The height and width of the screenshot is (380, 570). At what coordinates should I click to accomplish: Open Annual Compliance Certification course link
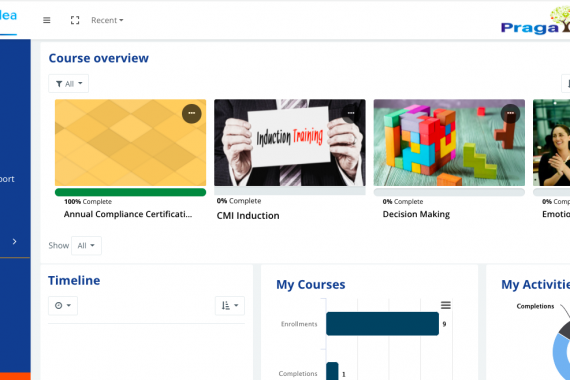click(128, 214)
